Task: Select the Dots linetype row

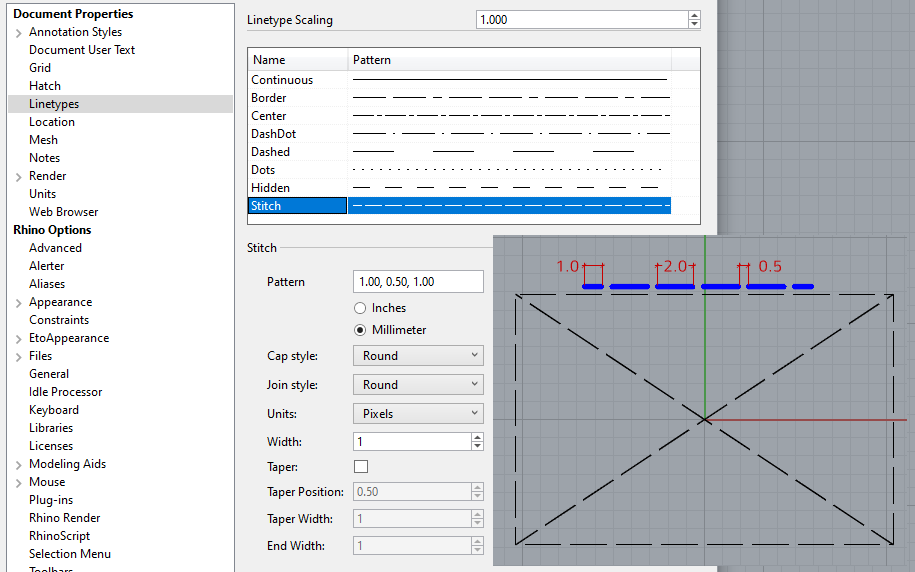Action: [x=459, y=170]
